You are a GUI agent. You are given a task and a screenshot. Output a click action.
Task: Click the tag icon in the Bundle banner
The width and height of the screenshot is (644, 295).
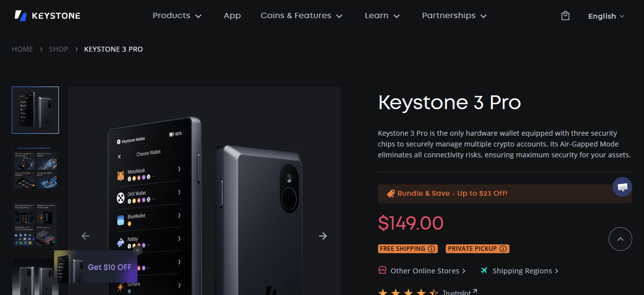tap(390, 193)
